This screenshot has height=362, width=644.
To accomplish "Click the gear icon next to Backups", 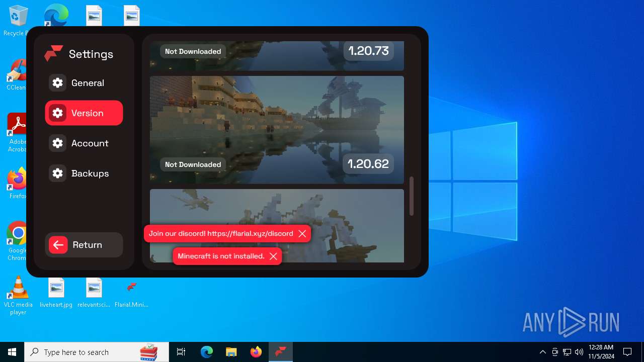I will click(58, 173).
